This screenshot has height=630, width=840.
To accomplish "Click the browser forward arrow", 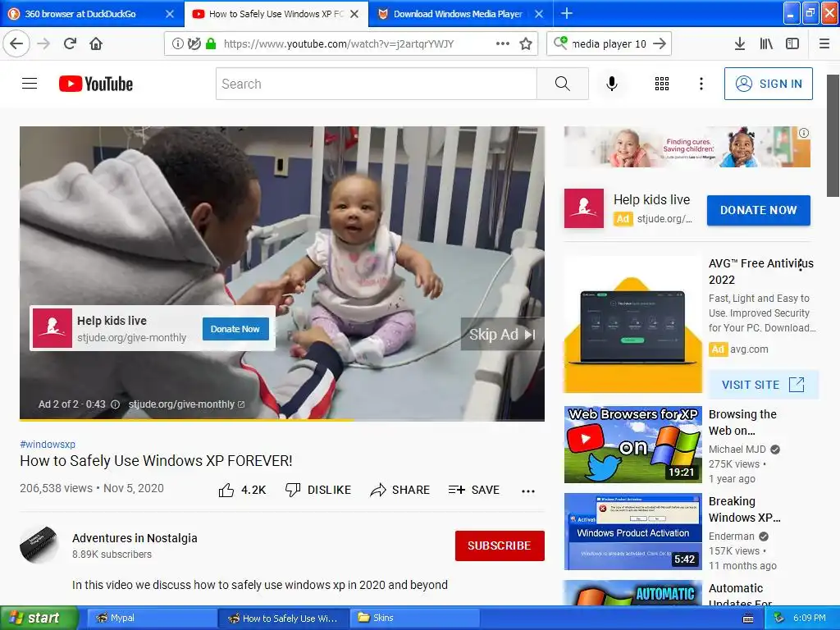I will click(x=43, y=43).
